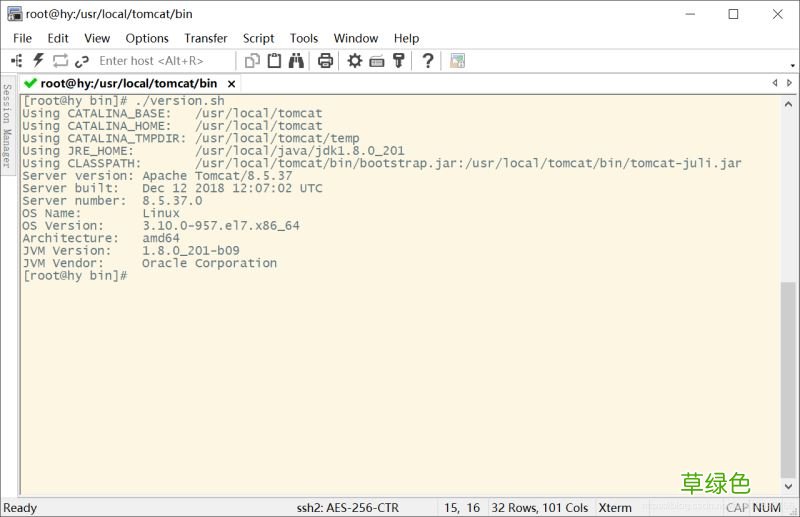Click the Quick Connect lightning icon

click(x=38, y=61)
